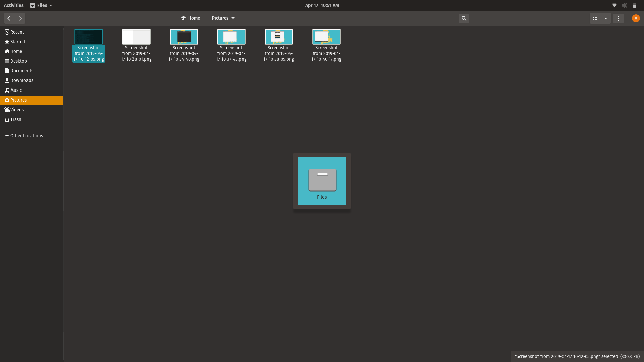Open the Desktop folder in the sidebar
644x362 pixels.
18,61
